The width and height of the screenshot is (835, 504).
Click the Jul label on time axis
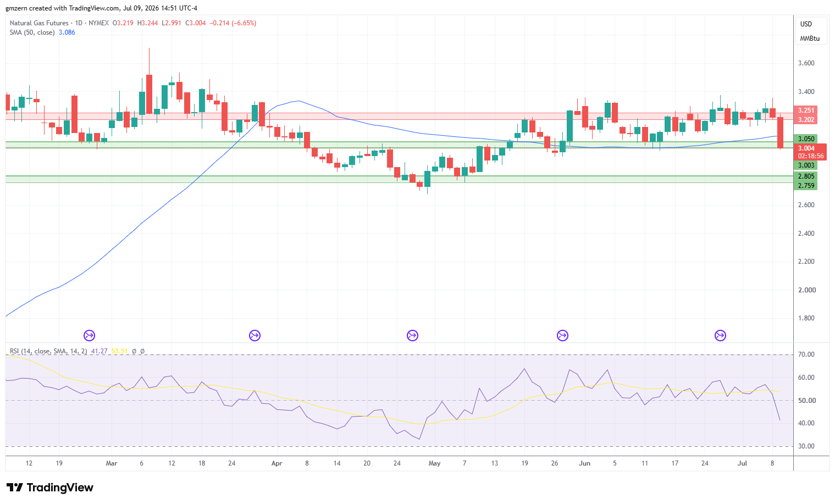742,463
